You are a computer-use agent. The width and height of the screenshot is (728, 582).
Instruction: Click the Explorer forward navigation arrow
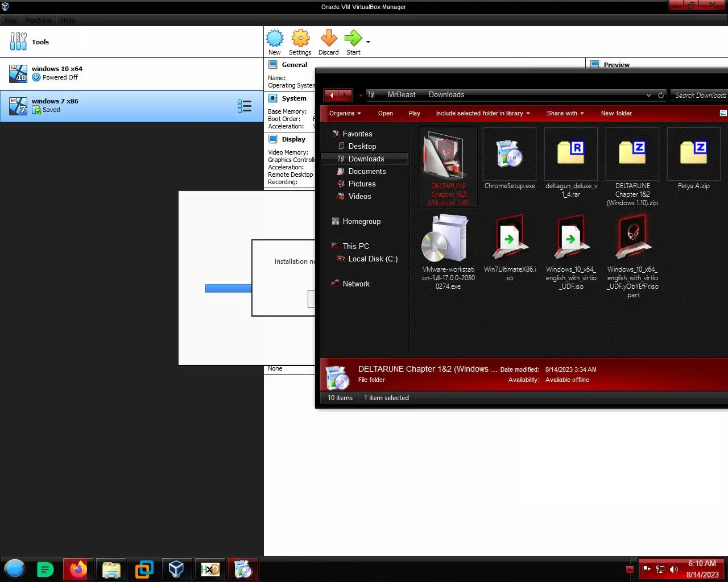click(x=345, y=95)
